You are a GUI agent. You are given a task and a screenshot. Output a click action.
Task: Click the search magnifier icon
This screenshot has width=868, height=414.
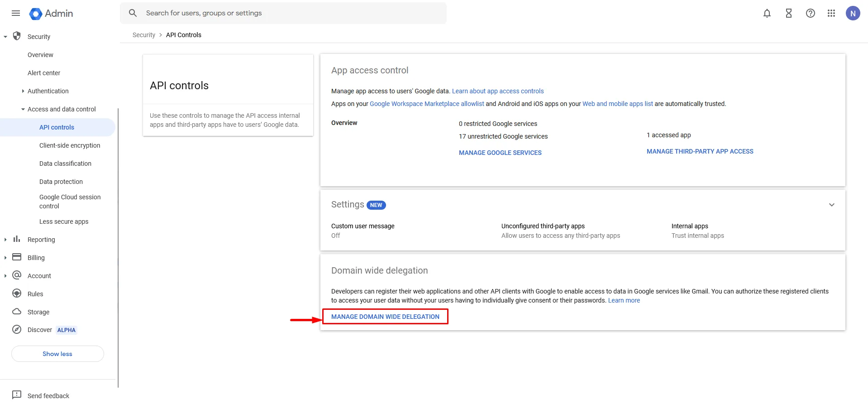pos(133,13)
